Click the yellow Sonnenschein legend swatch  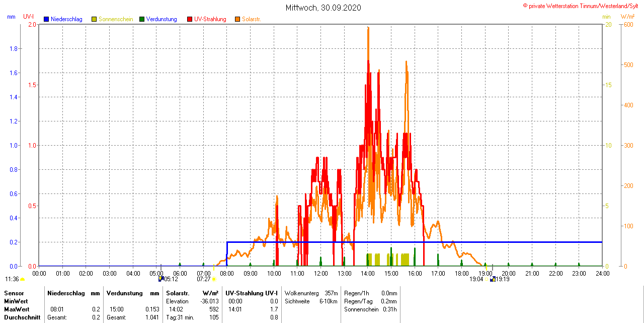coord(94,19)
